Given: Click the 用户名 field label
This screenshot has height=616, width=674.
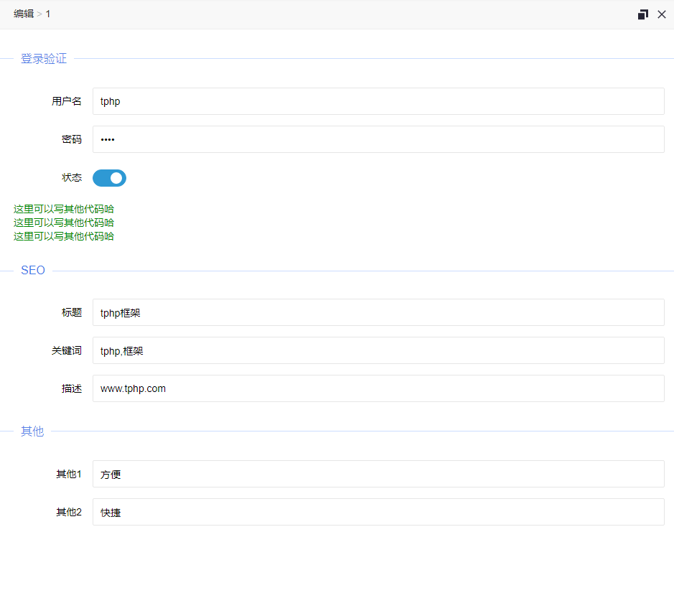Looking at the screenshot, I should [67, 101].
